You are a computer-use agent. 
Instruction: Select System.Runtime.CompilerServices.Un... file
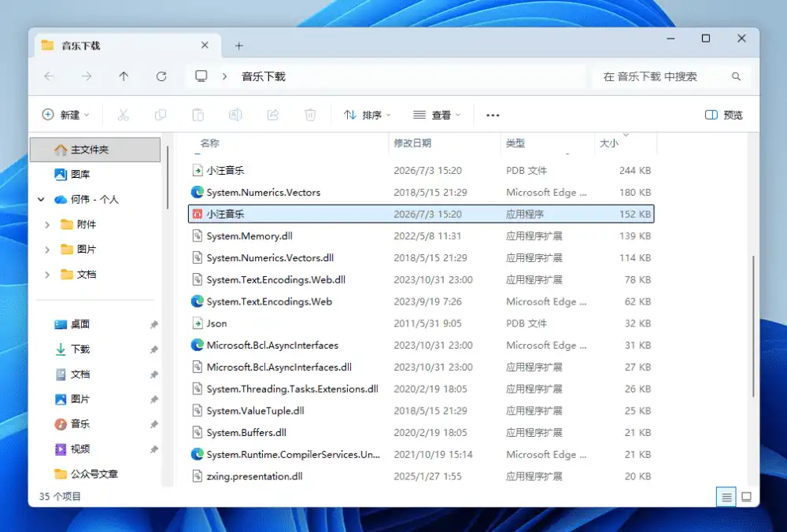(x=421, y=454)
